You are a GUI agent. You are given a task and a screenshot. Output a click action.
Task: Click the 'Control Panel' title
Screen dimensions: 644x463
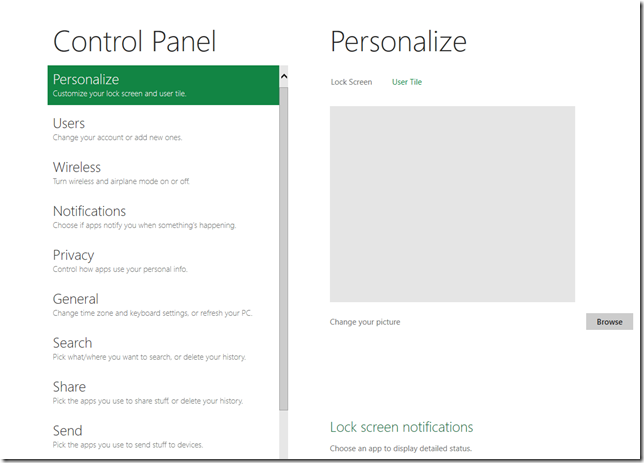click(x=134, y=41)
